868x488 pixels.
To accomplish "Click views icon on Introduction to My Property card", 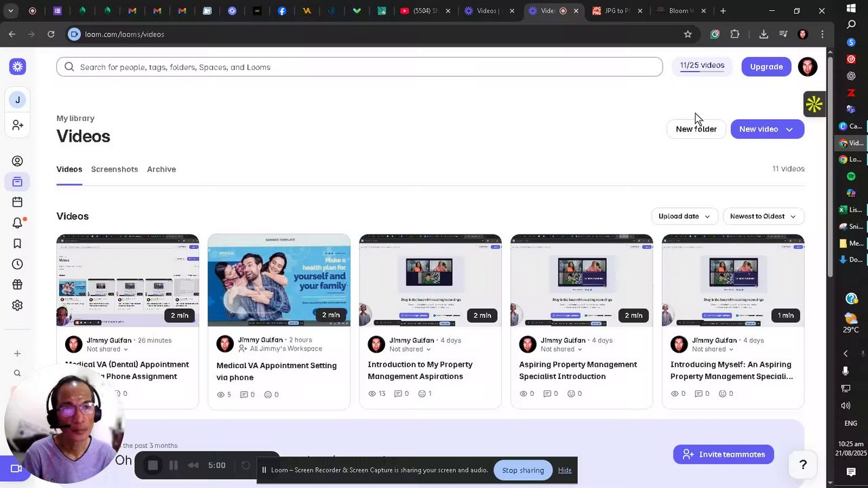I will pyautogui.click(x=372, y=394).
